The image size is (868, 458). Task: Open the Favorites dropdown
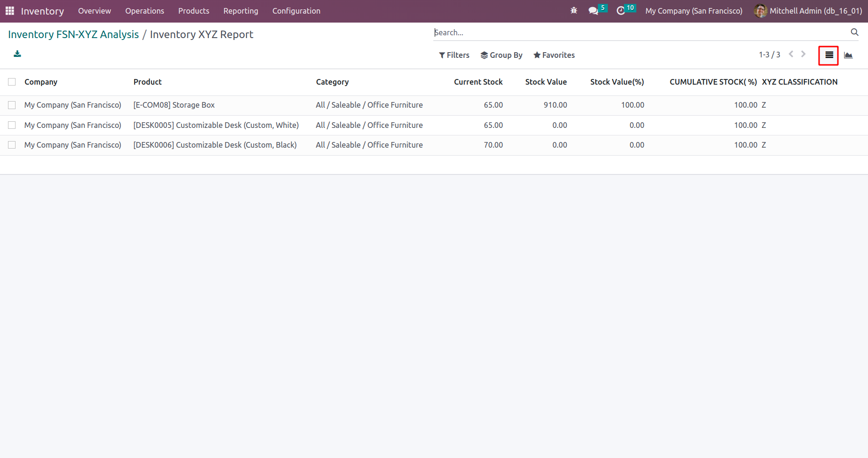click(554, 55)
